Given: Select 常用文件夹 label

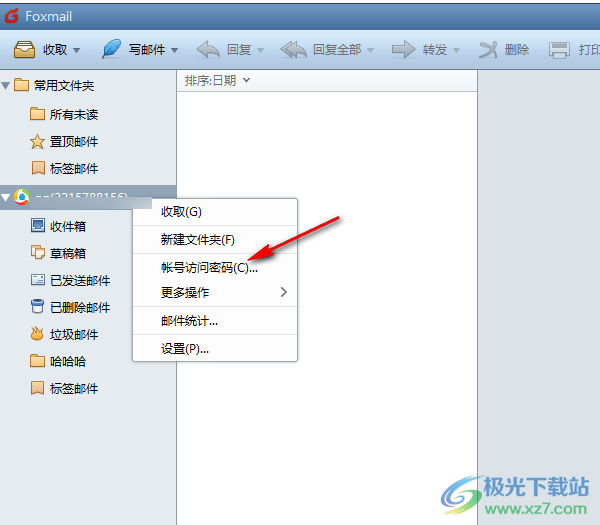Looking at the screenshot, I should [64, 85].
